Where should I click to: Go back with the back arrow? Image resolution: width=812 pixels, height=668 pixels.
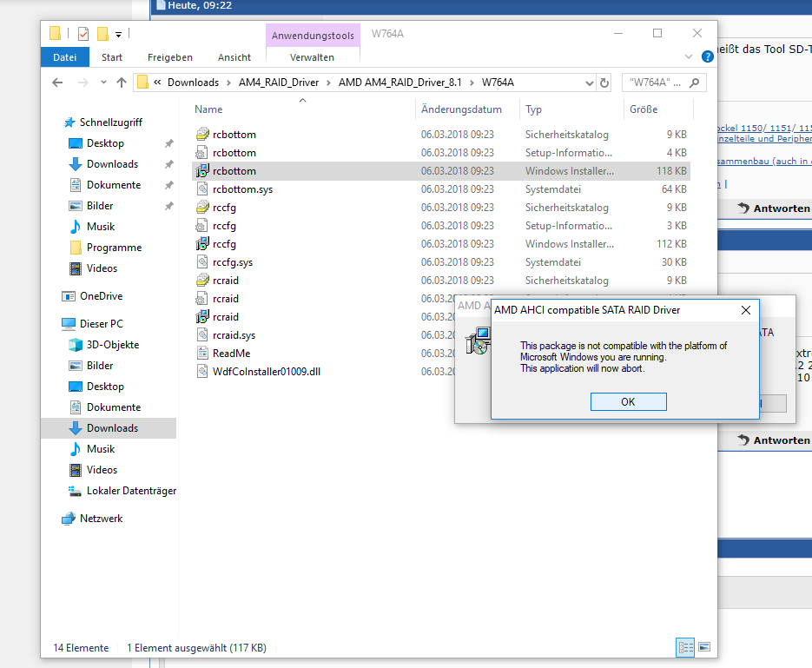57,83
